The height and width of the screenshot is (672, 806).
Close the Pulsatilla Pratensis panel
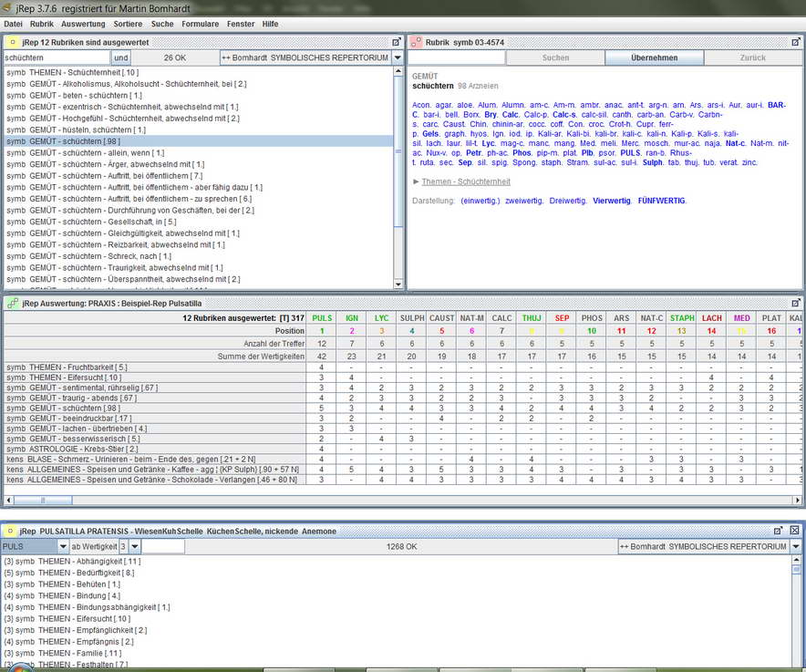point(794,530)
